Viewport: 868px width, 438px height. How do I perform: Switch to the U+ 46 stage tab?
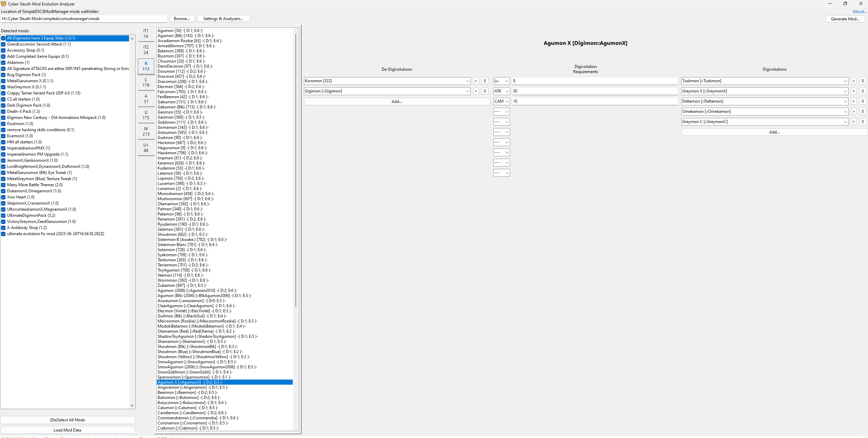[x=146, y=148]
